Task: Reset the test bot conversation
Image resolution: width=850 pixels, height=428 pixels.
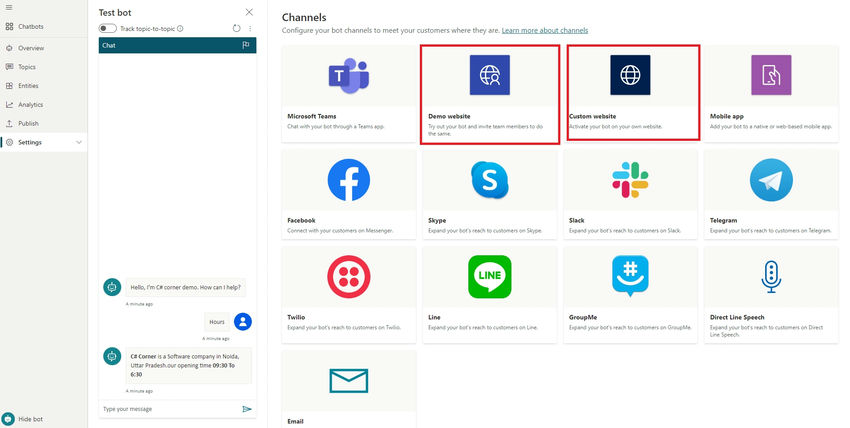Action: [x=236, y=29]
